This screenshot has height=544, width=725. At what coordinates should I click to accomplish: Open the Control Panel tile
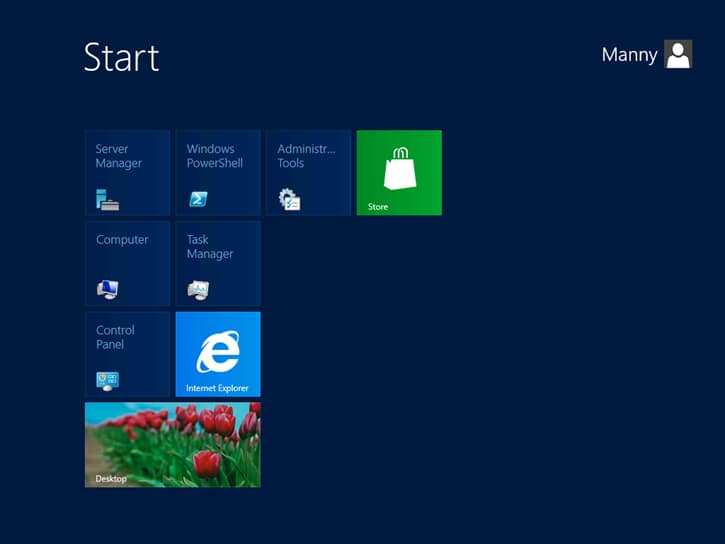click(128, 354)
